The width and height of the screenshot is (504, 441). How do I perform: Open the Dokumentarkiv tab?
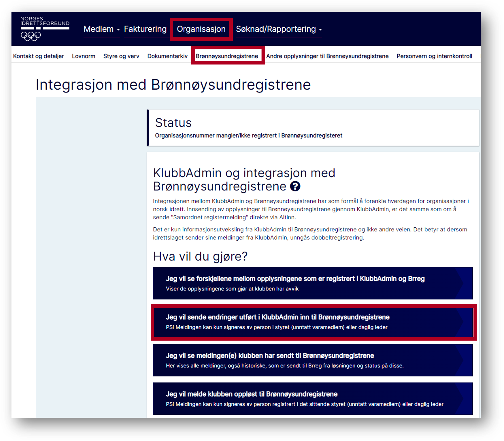tap(167, 56)
